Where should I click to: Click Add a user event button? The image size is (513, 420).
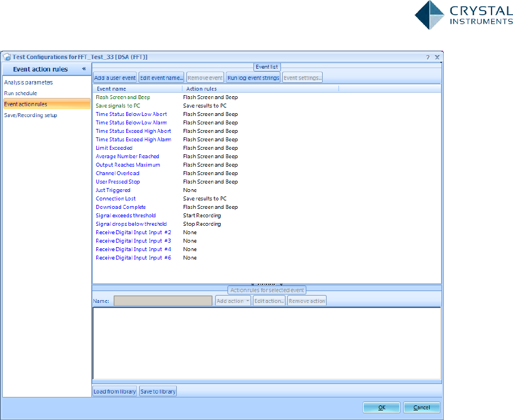[115, 78]
